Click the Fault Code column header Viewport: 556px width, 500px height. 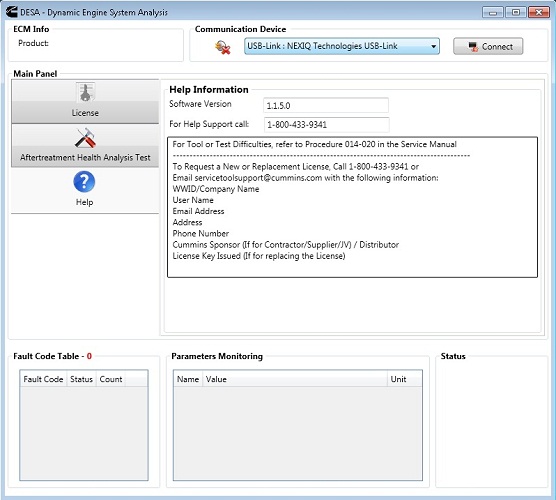(43, 379)
